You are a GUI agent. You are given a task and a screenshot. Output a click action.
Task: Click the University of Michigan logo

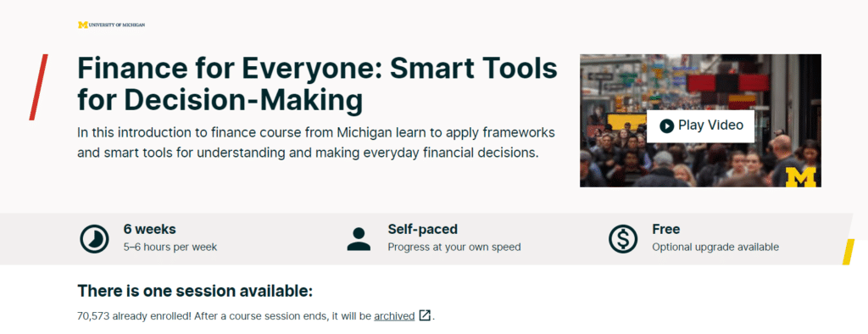pos(111,25)
